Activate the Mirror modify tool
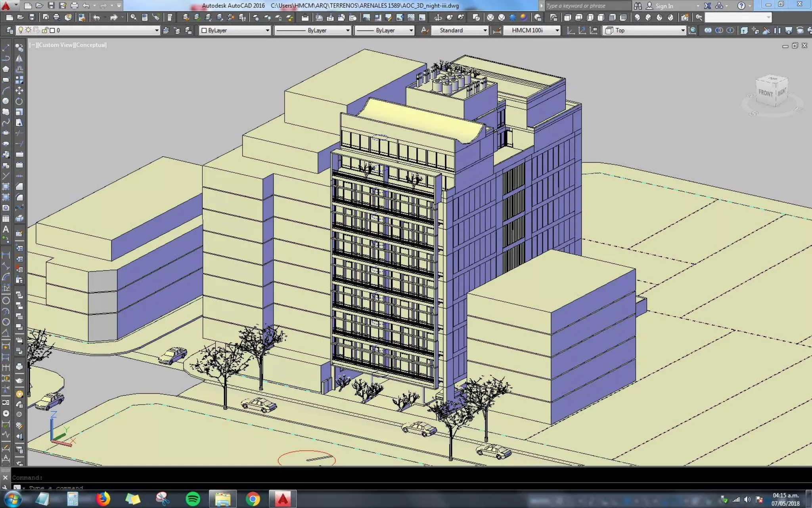The width and height of the screenshot is (812, 508). point(19,58)
